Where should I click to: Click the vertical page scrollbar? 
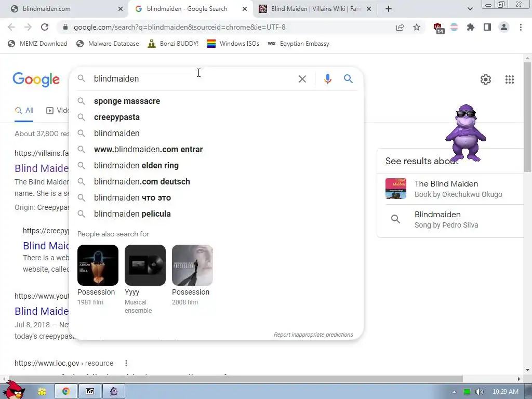coord(527,117)
